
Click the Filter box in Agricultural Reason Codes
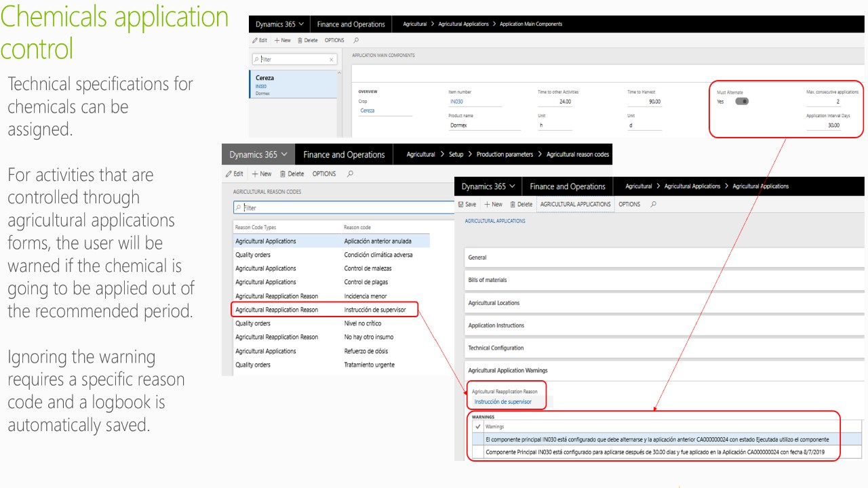tap(344, 208)
